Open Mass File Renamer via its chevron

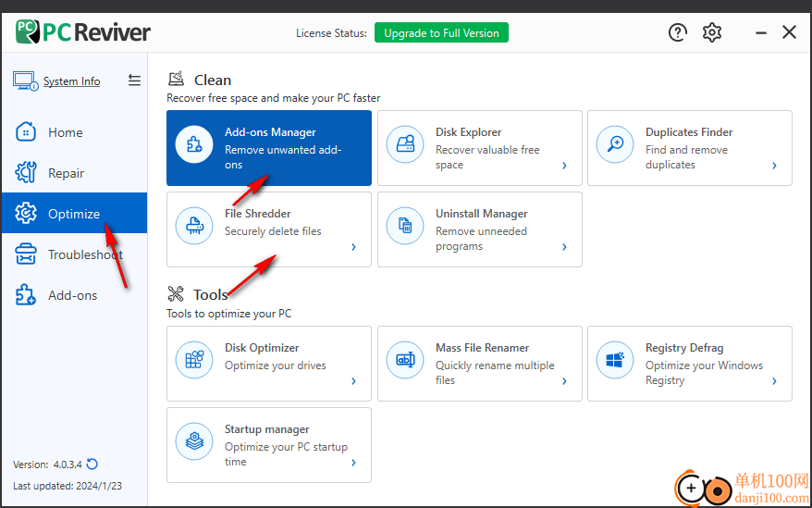click(x=564, y=381)
